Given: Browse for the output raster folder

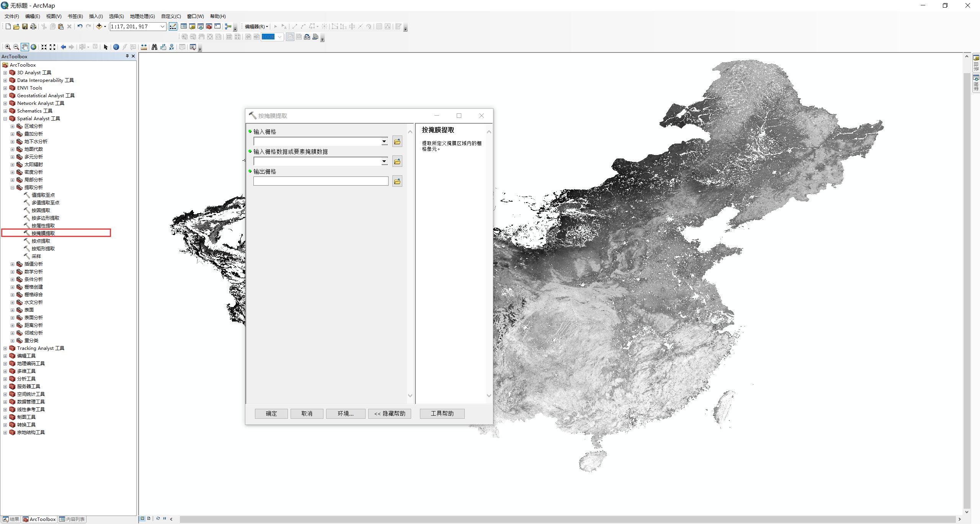Looking at the screenshot, I should coord(397,181).
